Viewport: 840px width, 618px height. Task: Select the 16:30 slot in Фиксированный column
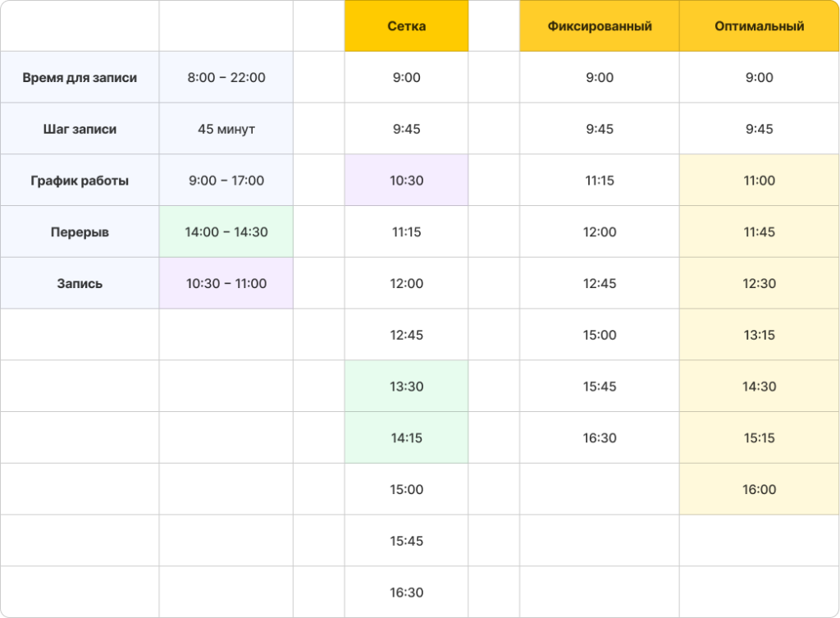600,438
